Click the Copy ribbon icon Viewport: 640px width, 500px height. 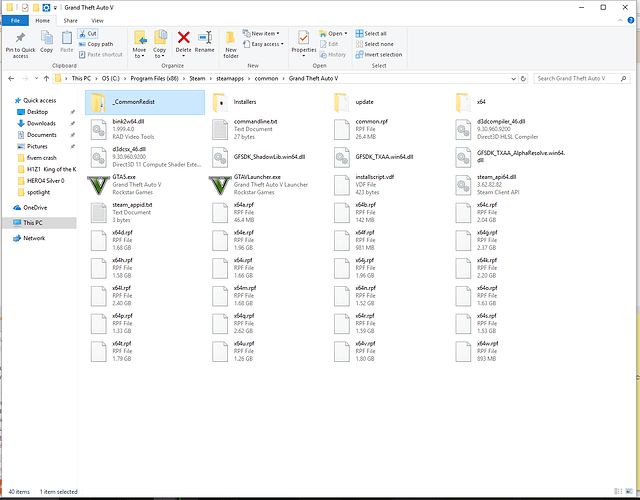tap(47, 38)
